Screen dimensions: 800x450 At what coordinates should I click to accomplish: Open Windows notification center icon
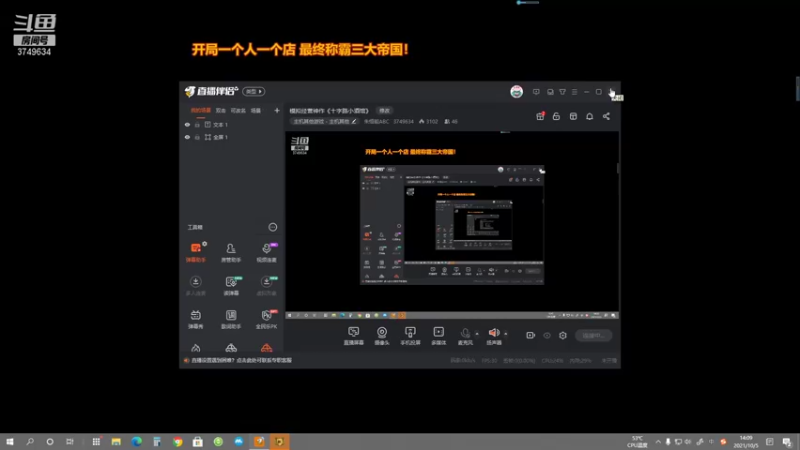[787, 442]
